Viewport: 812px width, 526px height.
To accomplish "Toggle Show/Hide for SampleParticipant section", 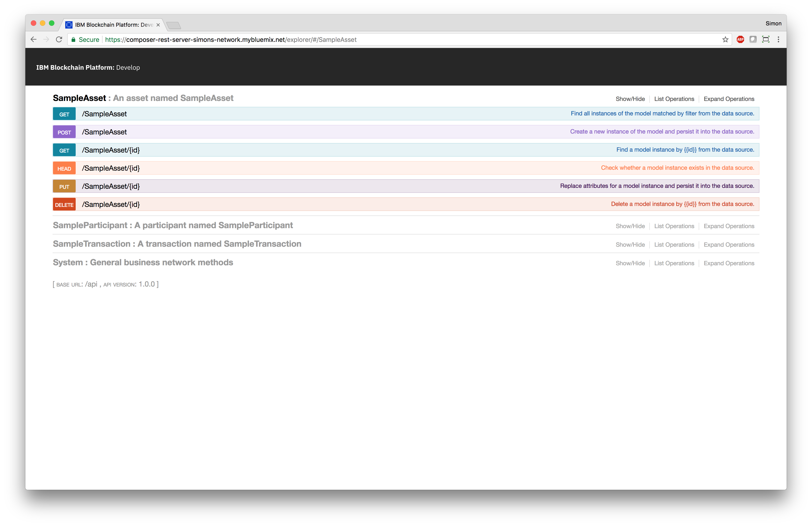I will (630, 226).
